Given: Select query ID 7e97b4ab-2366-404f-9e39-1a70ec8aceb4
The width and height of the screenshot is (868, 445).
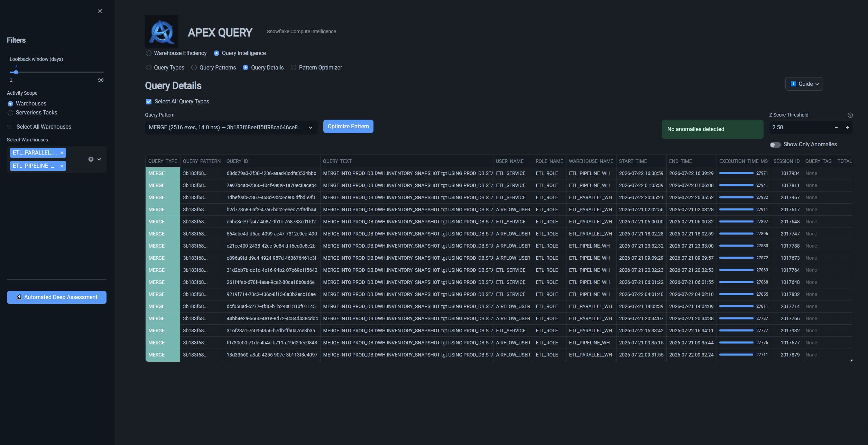Looking at the screenshot, I should 272,186.
